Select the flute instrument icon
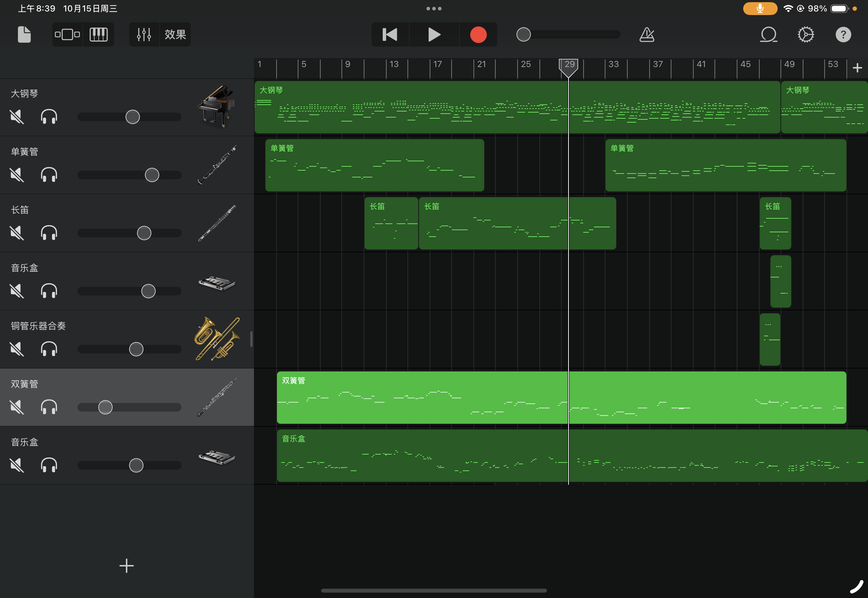 pos(217,223)
